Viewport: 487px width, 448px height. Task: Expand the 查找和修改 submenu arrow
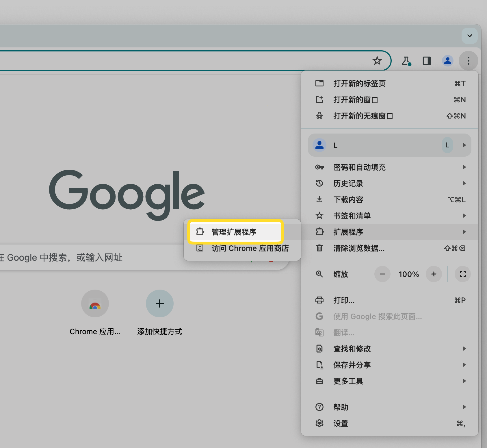[x=464, y=349]
